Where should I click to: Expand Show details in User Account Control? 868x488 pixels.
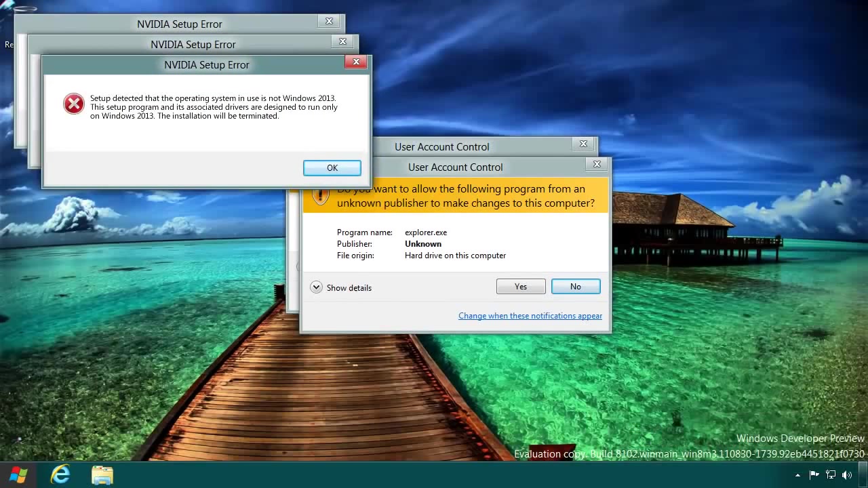[316, 287]
